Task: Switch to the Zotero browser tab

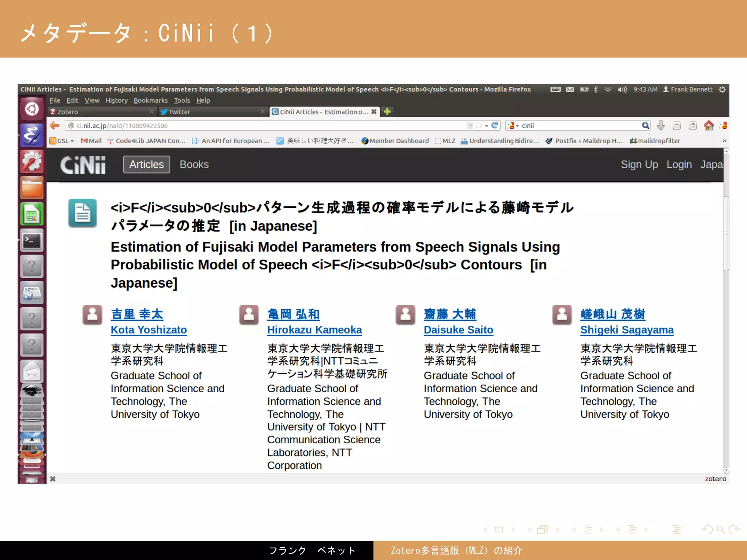Action: [102, 112]
